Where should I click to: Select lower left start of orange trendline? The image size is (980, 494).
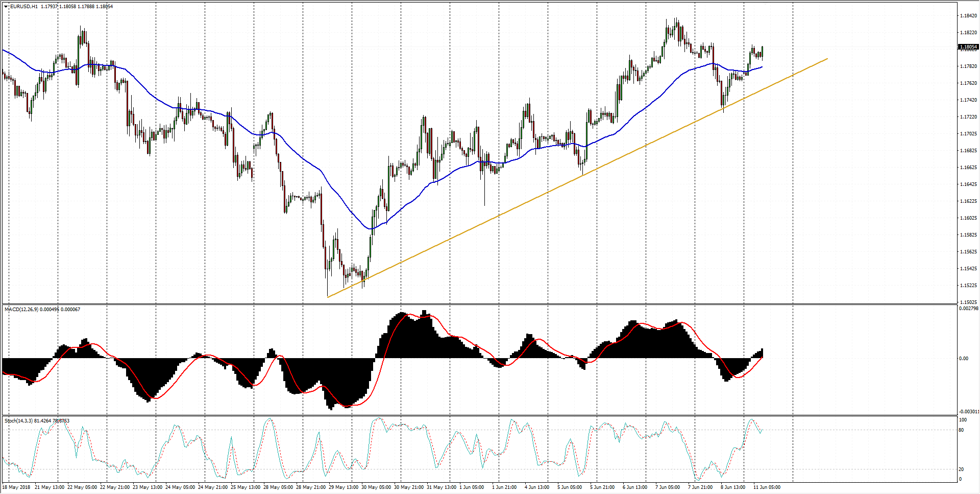[328, 297]
